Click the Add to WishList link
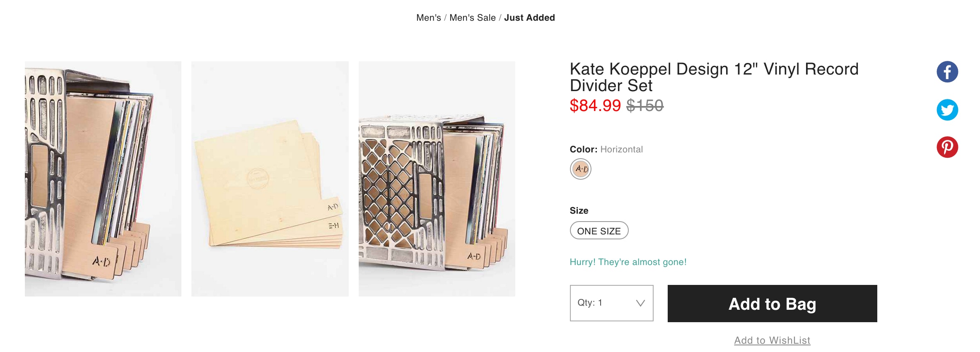The width and height of the screenshot is (980, 352). [772, 340]
